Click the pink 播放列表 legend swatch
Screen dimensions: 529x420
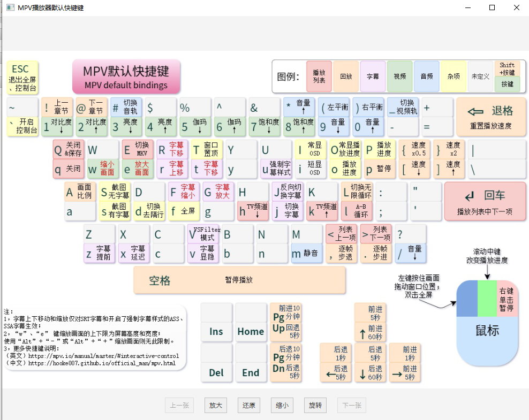click(319, 77)
